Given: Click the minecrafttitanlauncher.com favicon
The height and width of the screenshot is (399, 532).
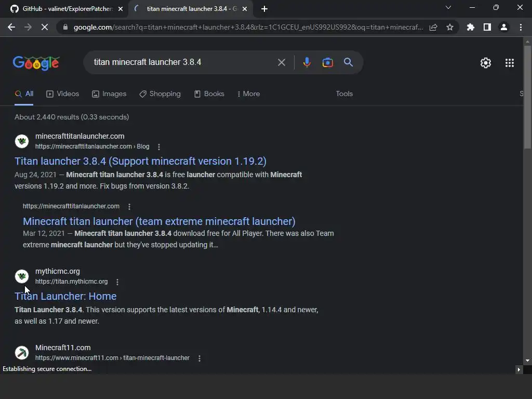Looking at the screenshot, I should (x=22, y=141).
